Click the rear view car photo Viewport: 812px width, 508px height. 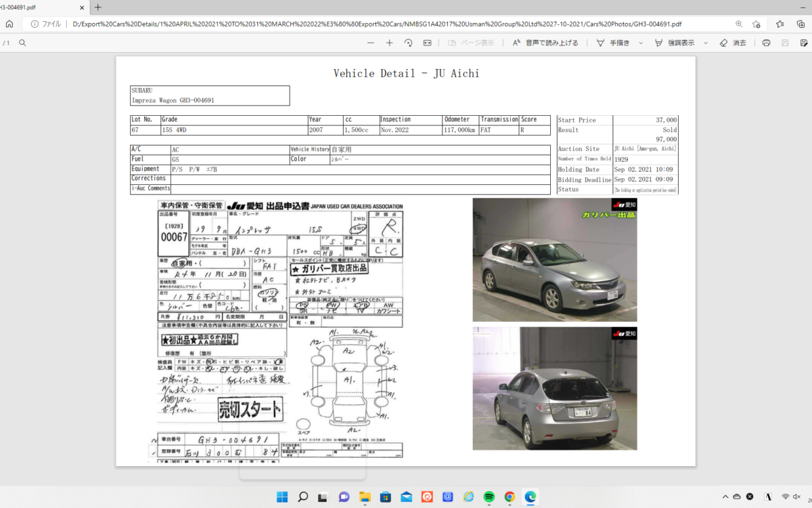555,388
